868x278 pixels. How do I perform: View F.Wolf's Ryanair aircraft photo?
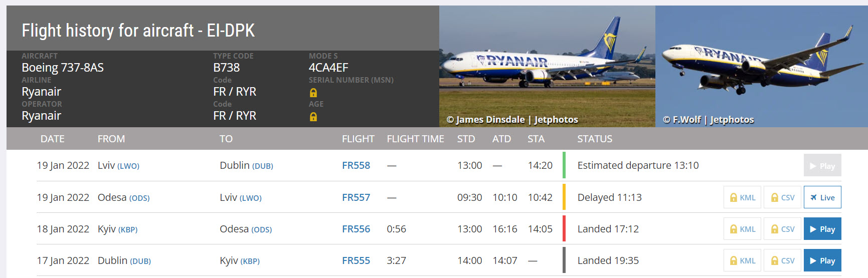point(761,66)
